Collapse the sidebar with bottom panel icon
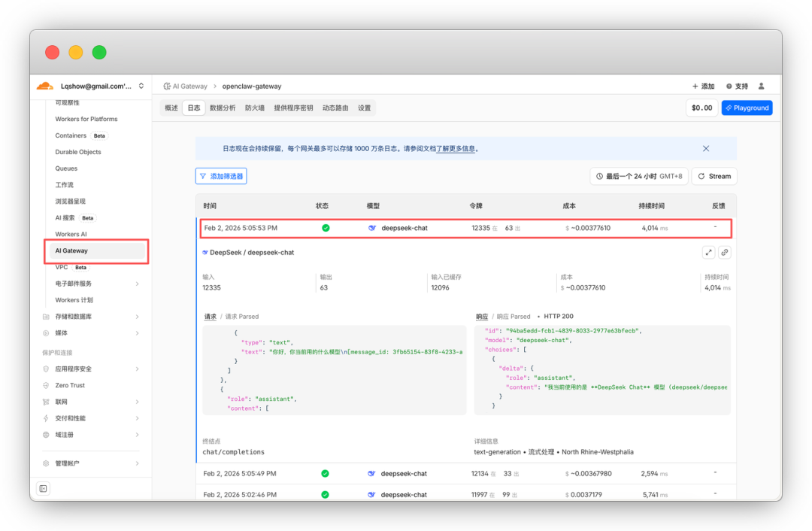 pos(43,489)
